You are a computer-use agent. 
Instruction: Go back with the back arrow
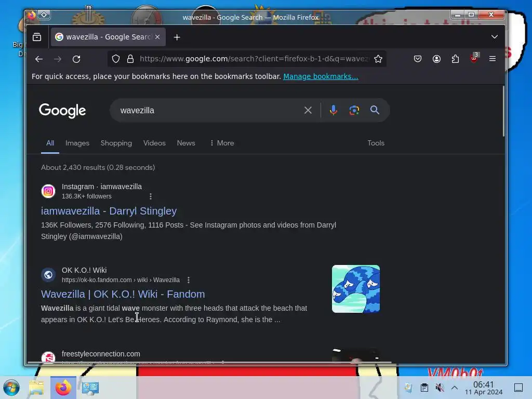[x=38, y=59]
